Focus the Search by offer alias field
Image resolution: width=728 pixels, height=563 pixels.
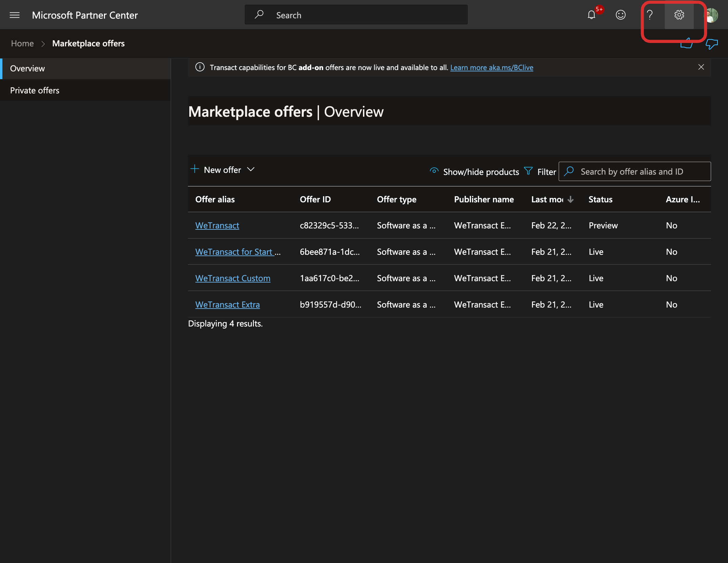tap(635, 172)
